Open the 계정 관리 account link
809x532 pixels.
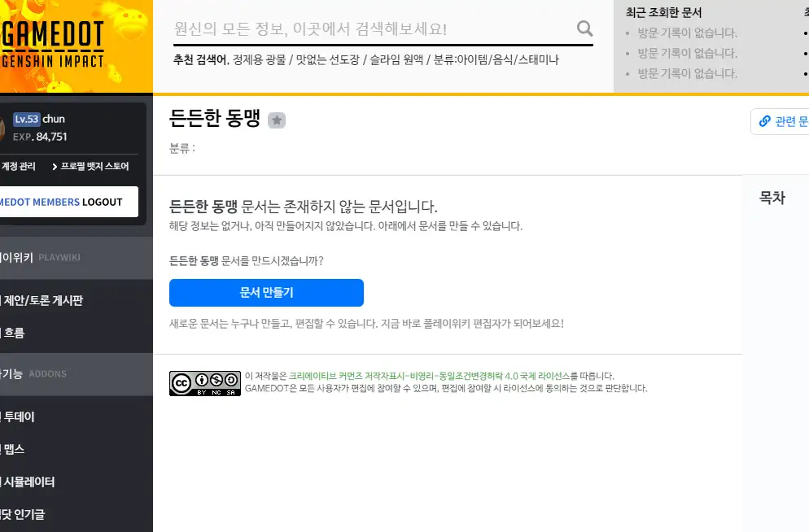(x=19, y=166)
